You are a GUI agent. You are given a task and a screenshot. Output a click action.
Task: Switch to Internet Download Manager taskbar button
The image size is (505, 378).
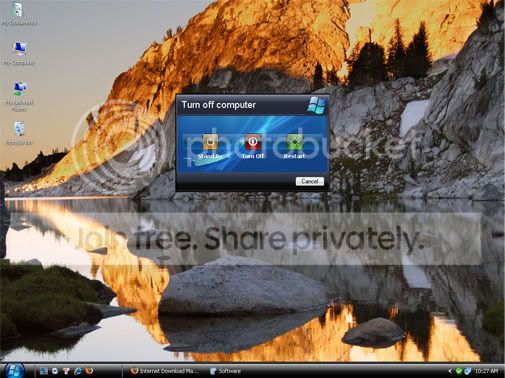[x=165, y=371]
